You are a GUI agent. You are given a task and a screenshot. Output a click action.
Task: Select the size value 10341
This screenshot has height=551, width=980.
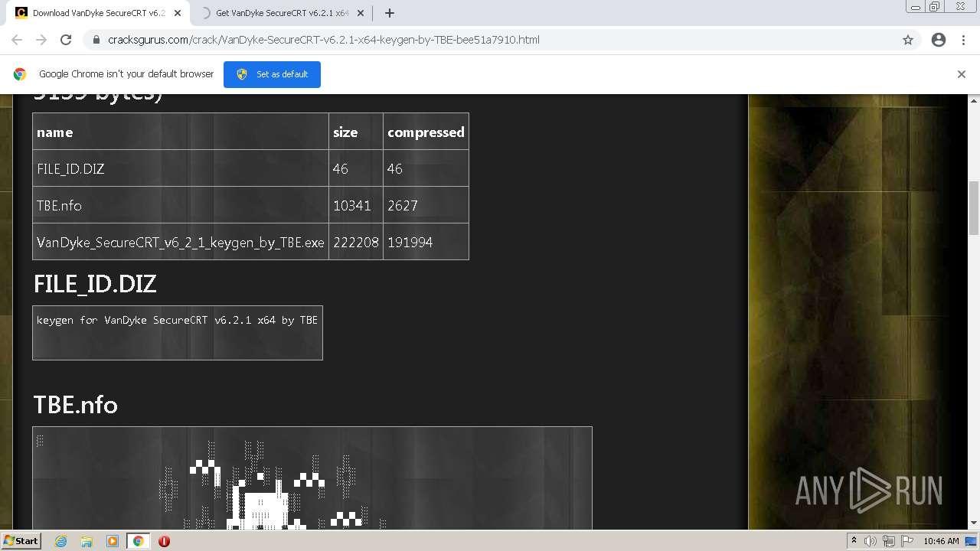(x=356, y=205)
